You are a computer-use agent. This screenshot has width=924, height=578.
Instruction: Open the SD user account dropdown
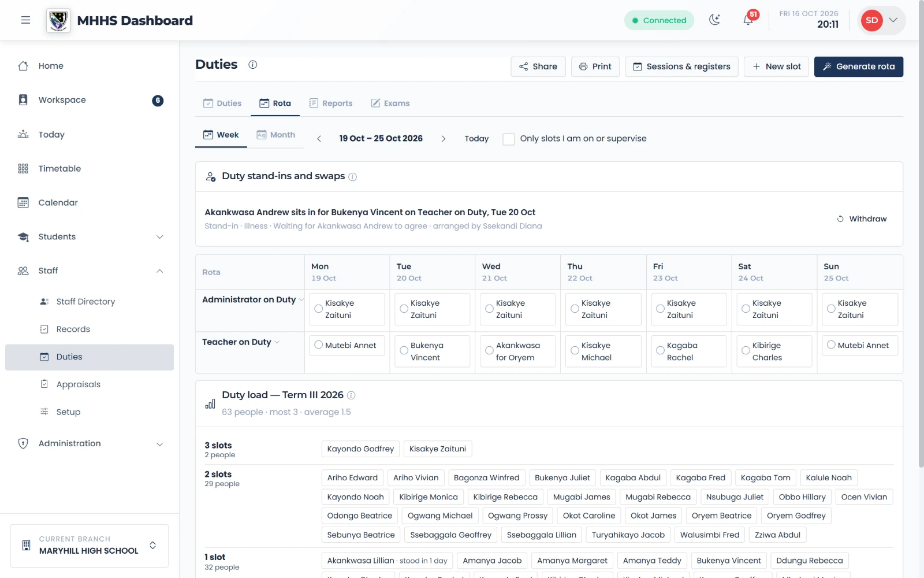click(x=881, y=20)
